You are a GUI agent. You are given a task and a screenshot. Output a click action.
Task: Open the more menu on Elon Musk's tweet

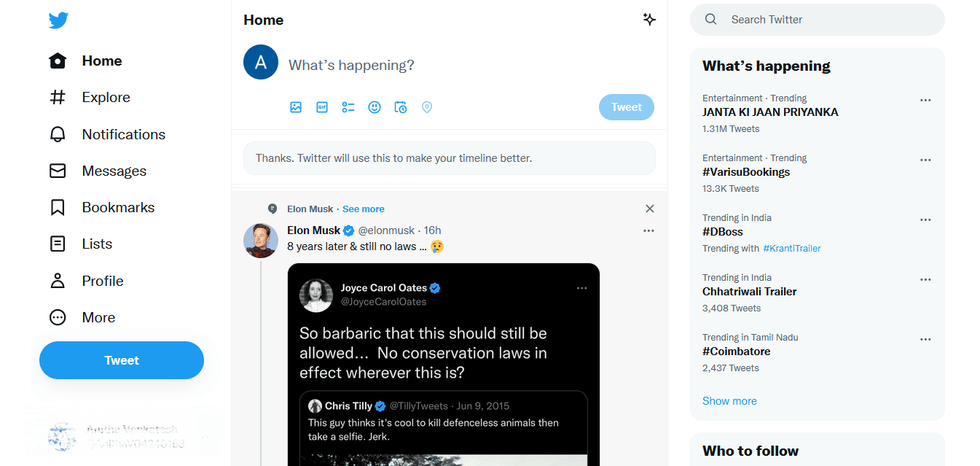[x=648, y=230]
